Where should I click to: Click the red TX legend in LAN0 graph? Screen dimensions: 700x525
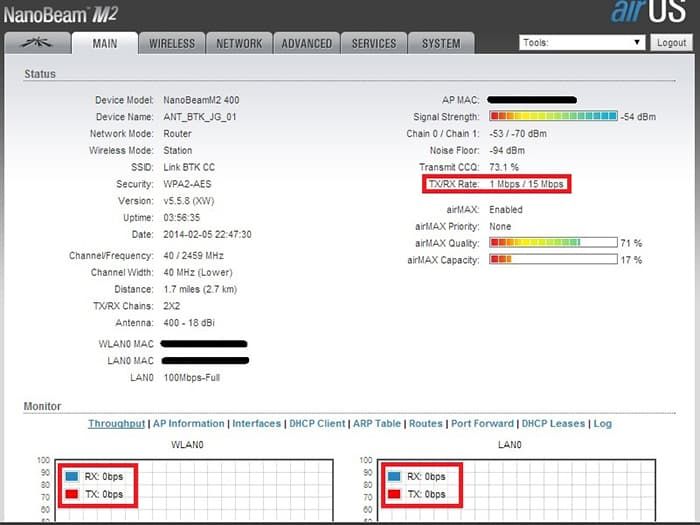[394, 494]
